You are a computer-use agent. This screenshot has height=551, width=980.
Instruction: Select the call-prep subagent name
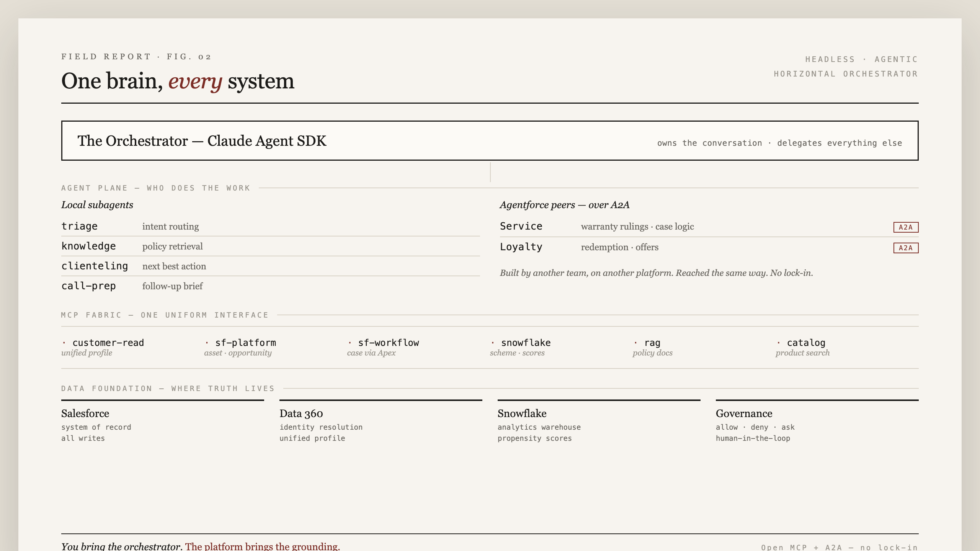(x=88, y=286)
